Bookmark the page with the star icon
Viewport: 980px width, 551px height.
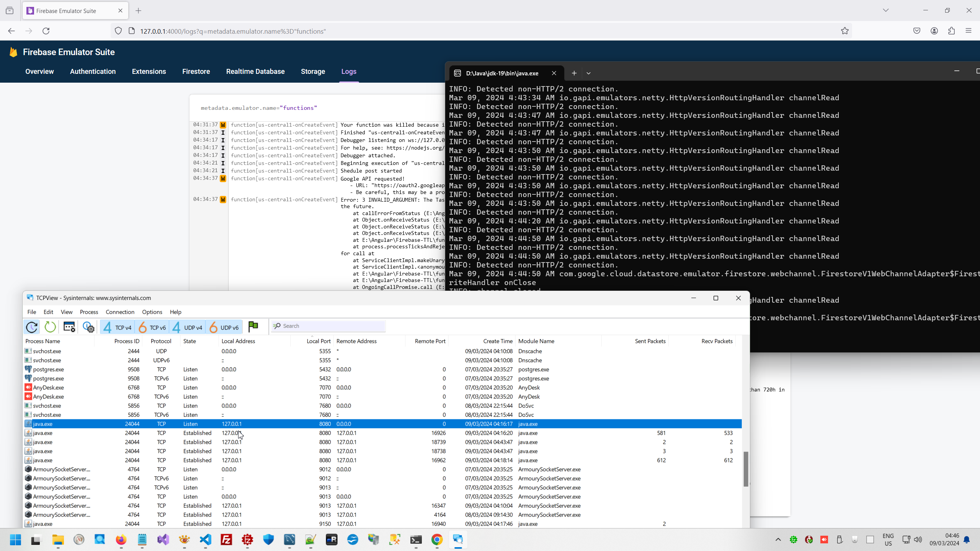click(844, 31)
